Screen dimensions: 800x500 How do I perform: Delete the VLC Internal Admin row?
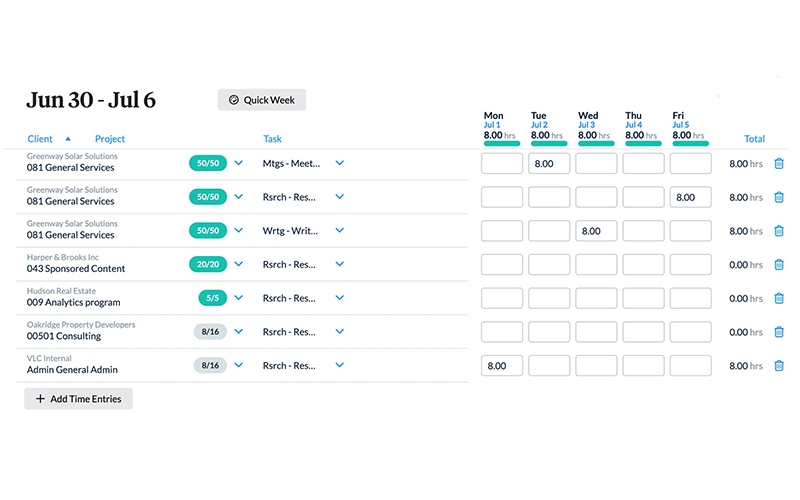coord(779,366)
